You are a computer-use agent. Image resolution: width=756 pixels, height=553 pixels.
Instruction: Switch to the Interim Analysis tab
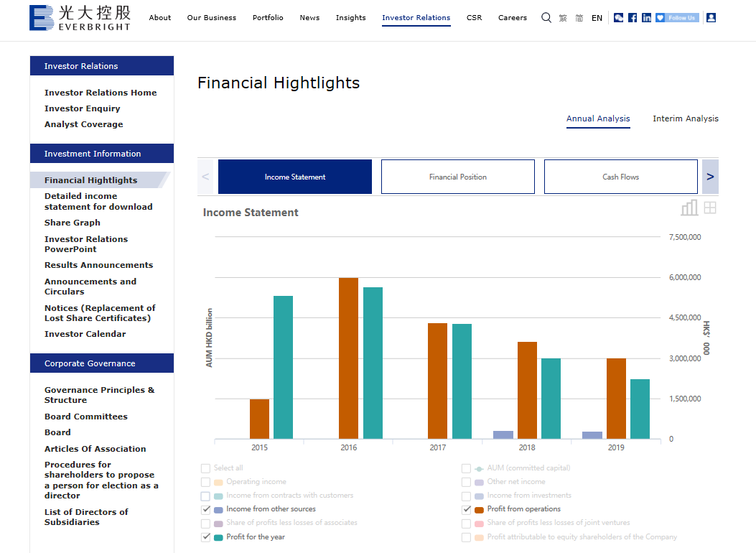686,118
